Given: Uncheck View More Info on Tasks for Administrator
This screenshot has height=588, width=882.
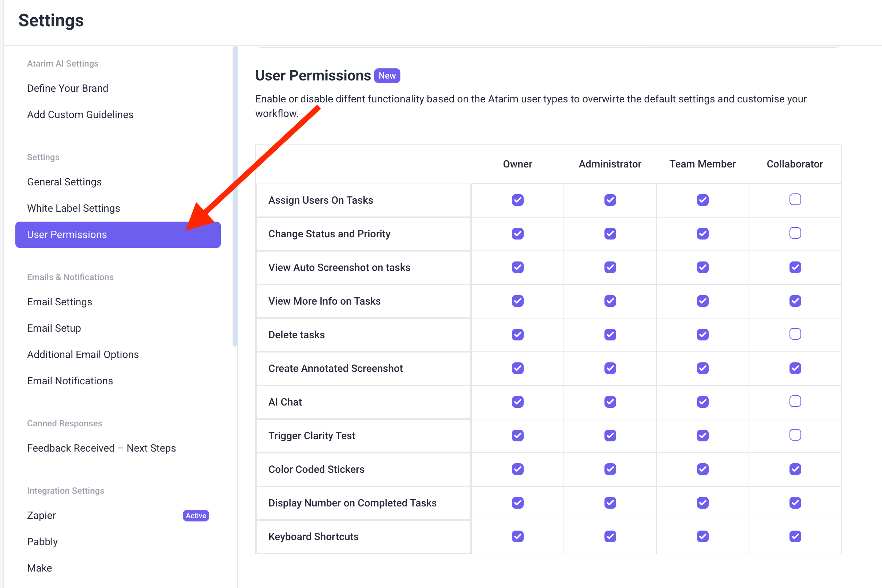Looking at the screenshot, I should tap(610, 301).
